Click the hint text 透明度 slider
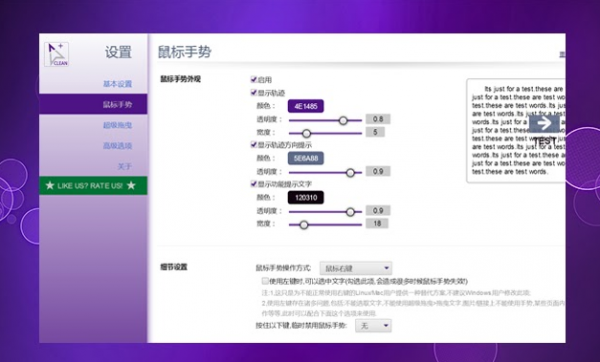Screen dimensions: 600x362 point(325,212)
